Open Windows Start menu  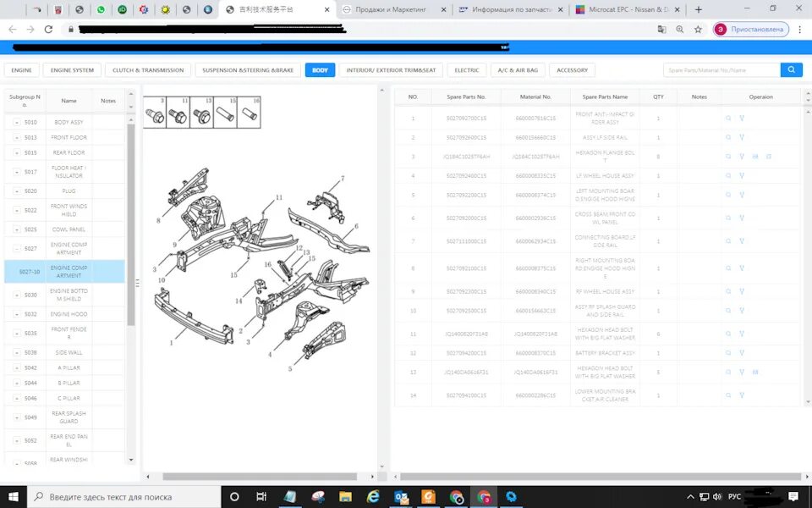click(x=14, y=497)
